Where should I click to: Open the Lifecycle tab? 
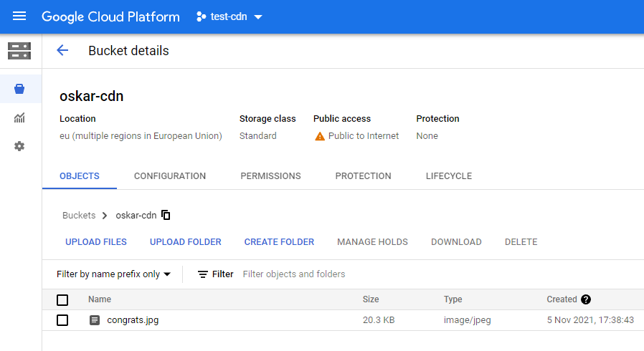(x=448, y=176)
